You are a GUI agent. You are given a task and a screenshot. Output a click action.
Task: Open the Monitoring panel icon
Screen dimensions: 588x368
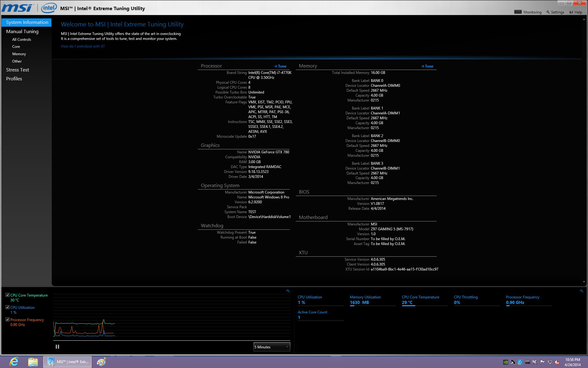pyautogui.click(x=518, y=12)
